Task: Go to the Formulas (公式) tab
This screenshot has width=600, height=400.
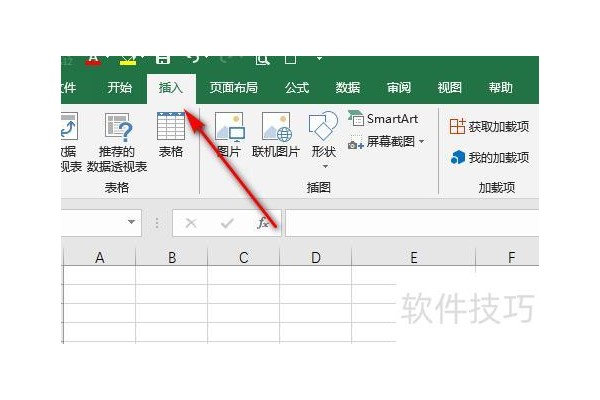Action: (297, 88)
